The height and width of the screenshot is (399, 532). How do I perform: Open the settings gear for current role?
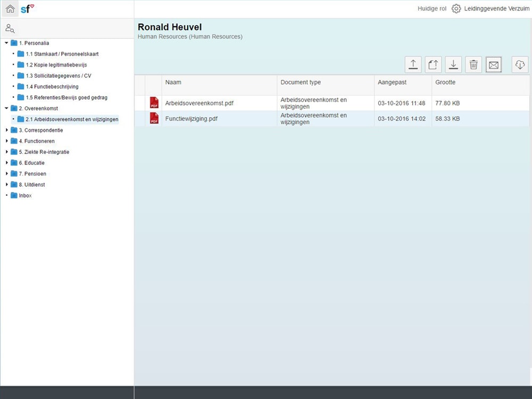(456, 9)
